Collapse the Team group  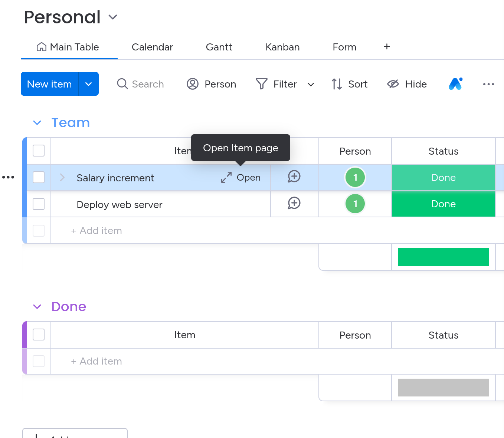tap(37, 123)
